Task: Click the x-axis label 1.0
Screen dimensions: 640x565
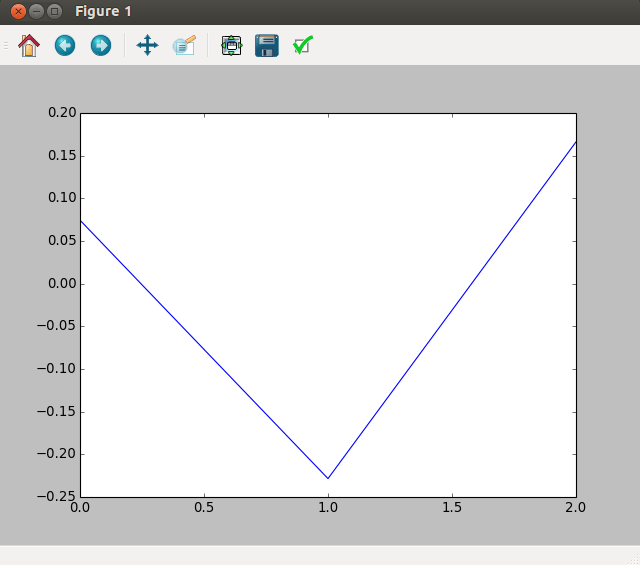Action: click(x=328, y=507)
